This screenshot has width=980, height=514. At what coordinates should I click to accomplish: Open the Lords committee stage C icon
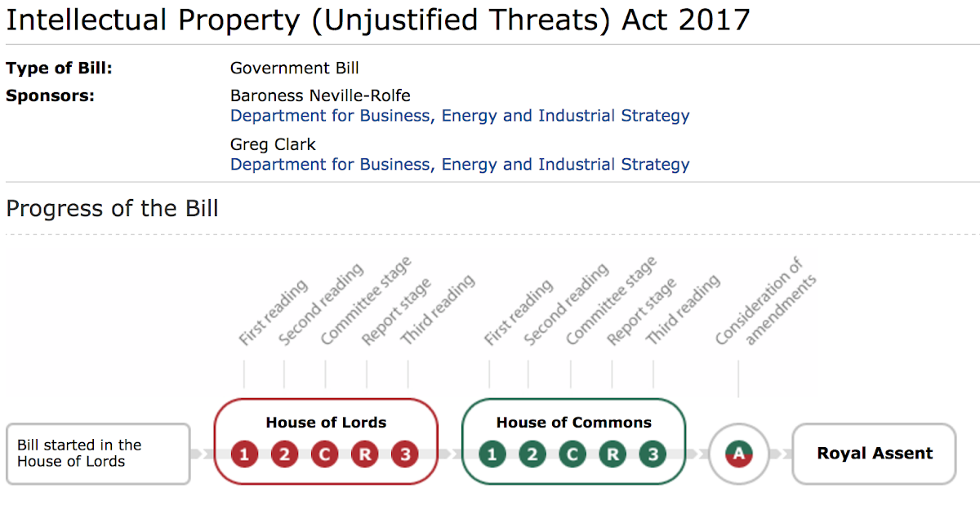[x=324, y=454]
